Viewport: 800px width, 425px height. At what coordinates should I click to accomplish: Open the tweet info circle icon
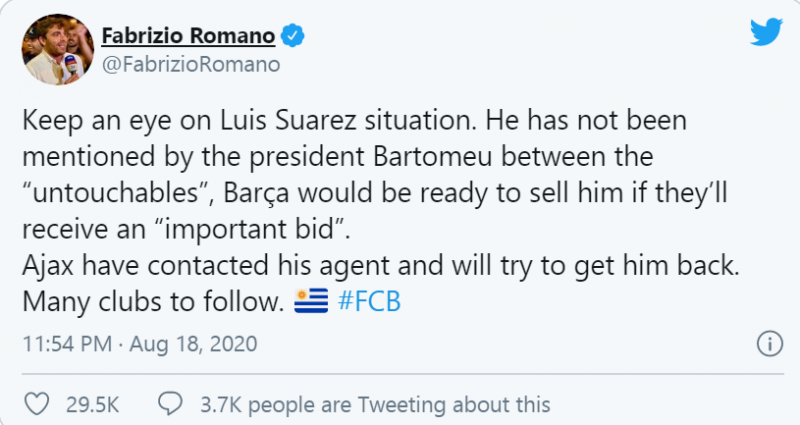(768, 344)
